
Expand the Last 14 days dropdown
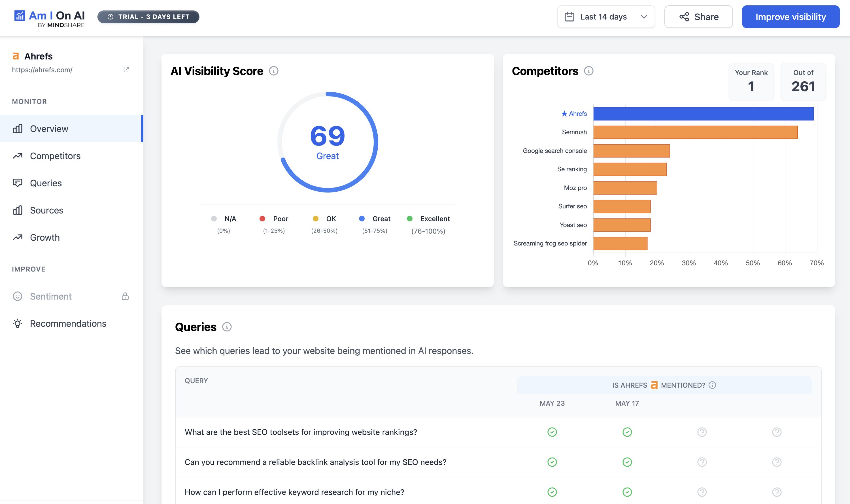point(644,17)
